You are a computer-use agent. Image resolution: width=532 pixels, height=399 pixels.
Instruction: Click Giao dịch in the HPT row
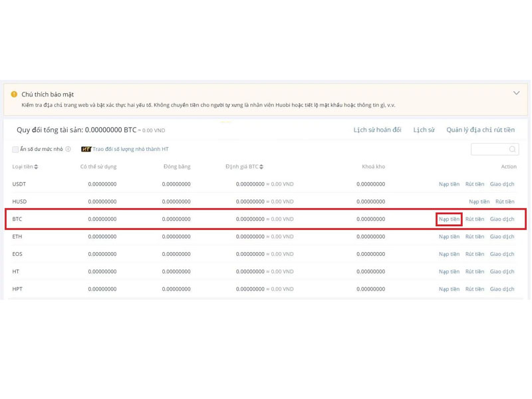coord(502,289)
